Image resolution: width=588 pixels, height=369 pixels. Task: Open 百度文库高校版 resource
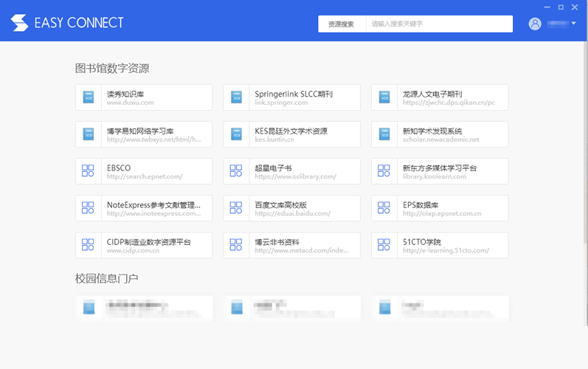click(291, 208)
